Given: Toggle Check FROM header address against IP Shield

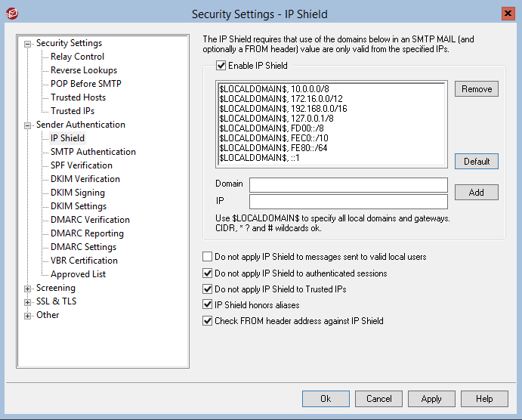Looking at the screenshot, I should 208,321.
